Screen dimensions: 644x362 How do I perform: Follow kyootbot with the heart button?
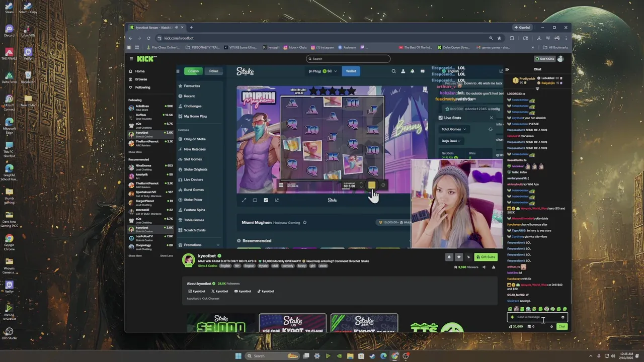(459, 257)
